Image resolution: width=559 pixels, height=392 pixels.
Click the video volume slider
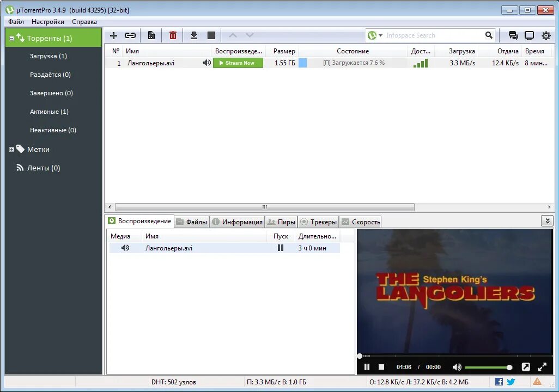pyautogui.click(x=488, y=367)
